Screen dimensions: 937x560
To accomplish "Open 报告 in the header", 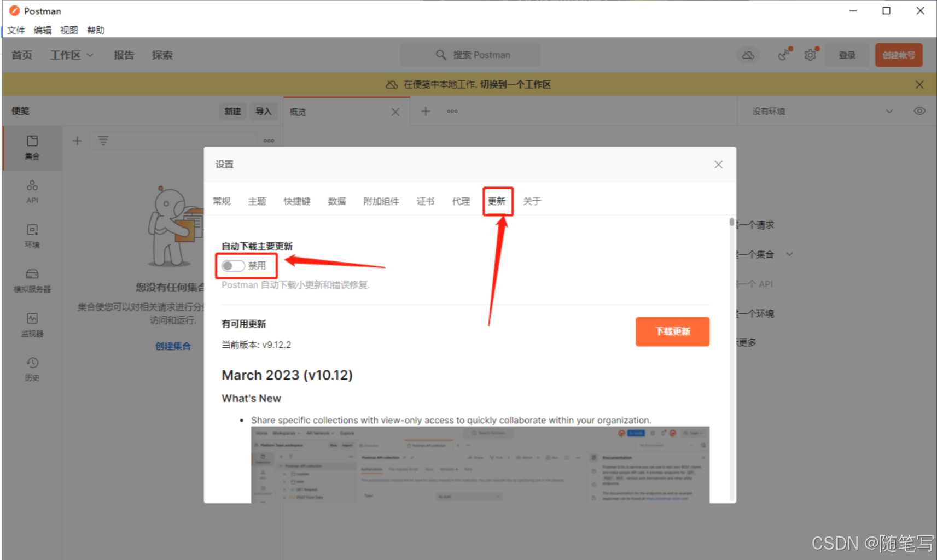I will click(124, 55).
